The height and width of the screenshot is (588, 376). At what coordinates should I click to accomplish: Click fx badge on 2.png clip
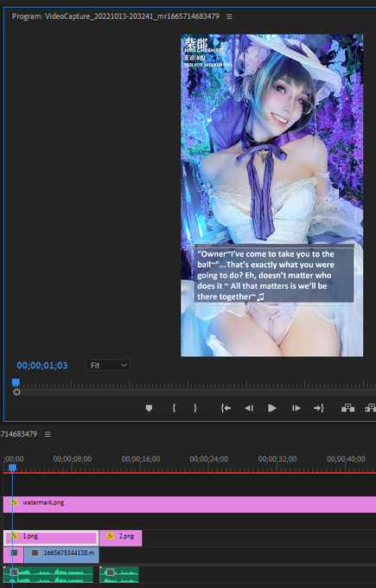click(111, 536)
